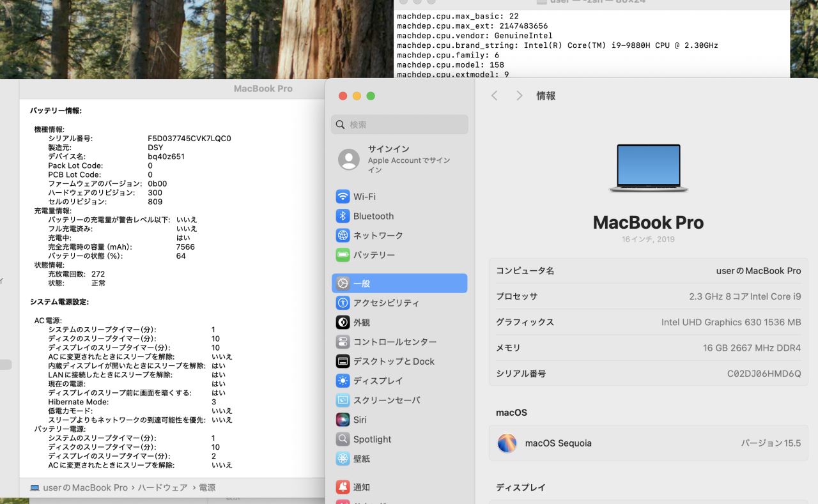Select デスクトップとDock in sidebar
The height and width of the screenshot is (504, 818).
393,361
